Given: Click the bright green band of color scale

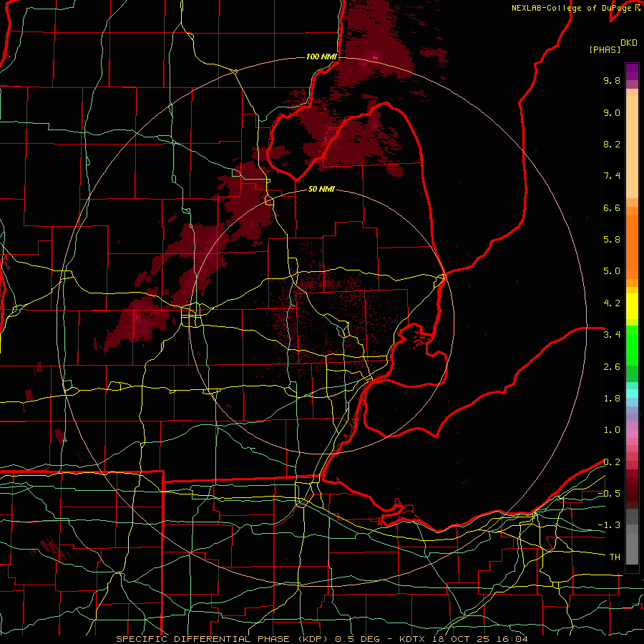Looking at the screenshot, I should 632,345.
